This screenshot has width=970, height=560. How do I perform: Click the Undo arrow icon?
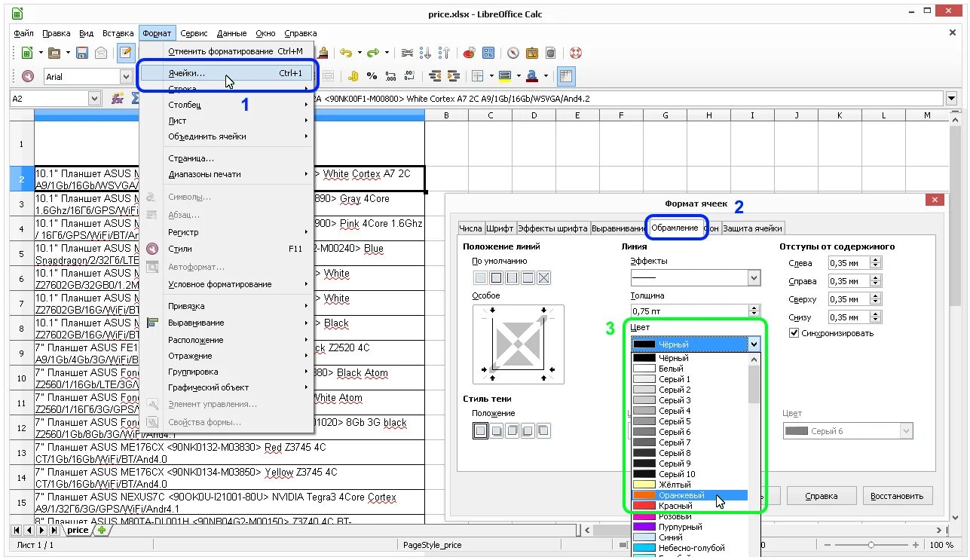345,53
